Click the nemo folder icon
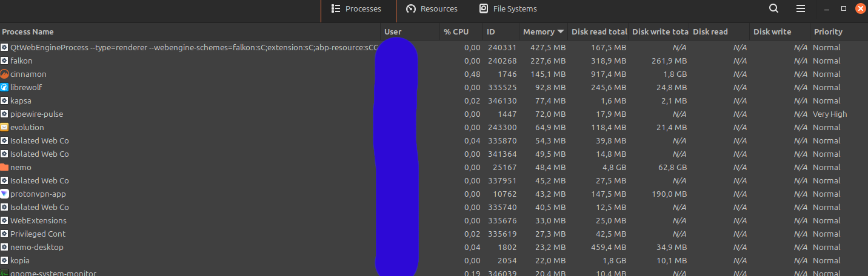Screen dimensions: 868x276 4,167
